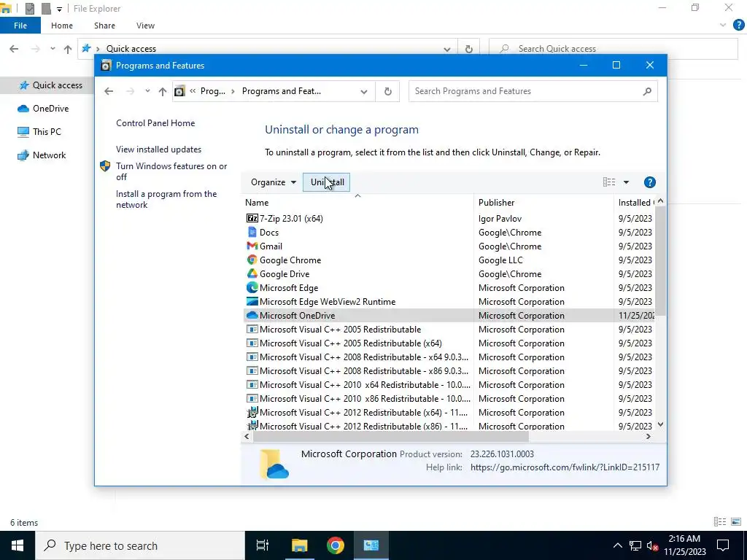Open recent locations dropdown in Programs and Features
Screen dimensions: 747x560
pos(147,90)
